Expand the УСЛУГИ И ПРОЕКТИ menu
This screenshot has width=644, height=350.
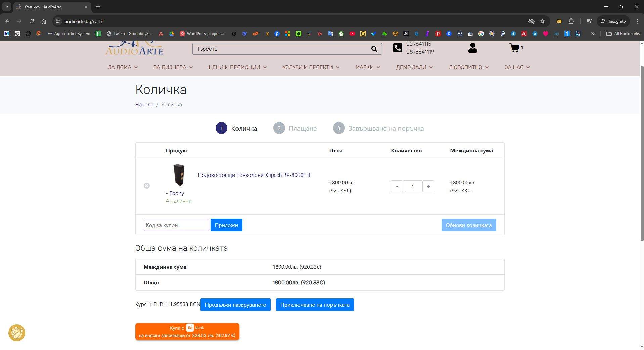(311, 67)
